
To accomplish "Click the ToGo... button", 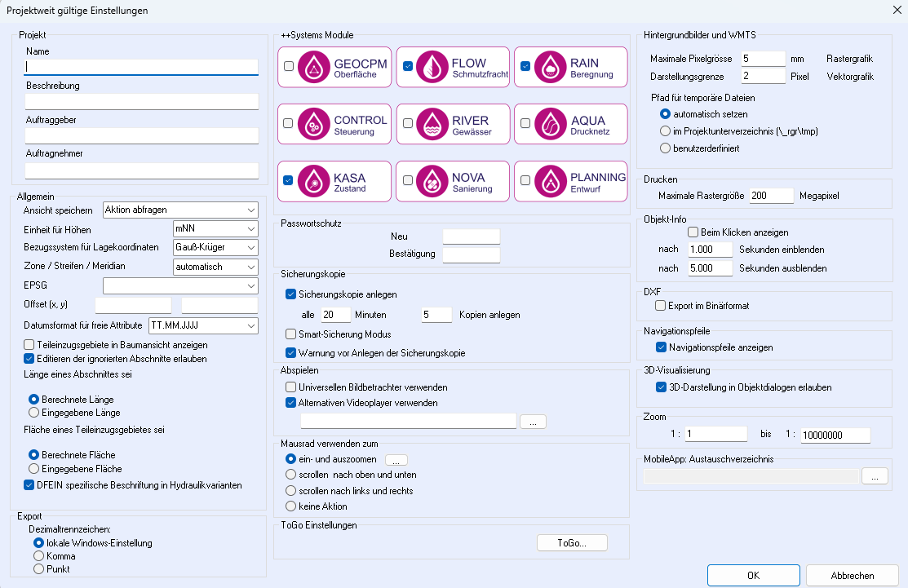I will (572, 543).
